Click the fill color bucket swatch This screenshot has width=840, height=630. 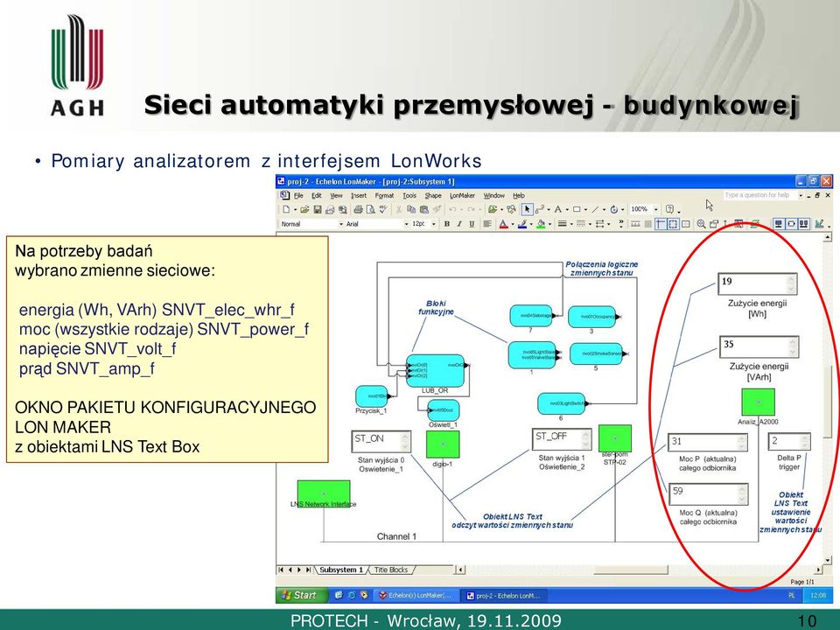541,224
